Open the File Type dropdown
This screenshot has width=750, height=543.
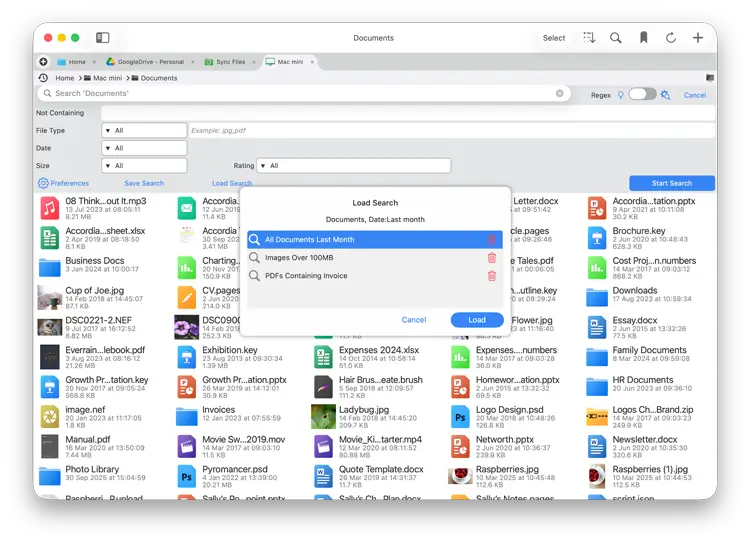(x=144, y=131)
